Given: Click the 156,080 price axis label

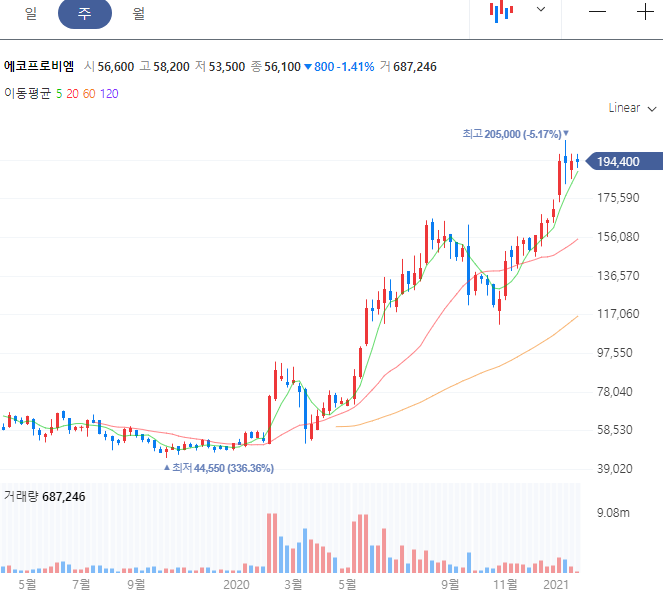Looking at the screenshot, I should click(618, 237).
